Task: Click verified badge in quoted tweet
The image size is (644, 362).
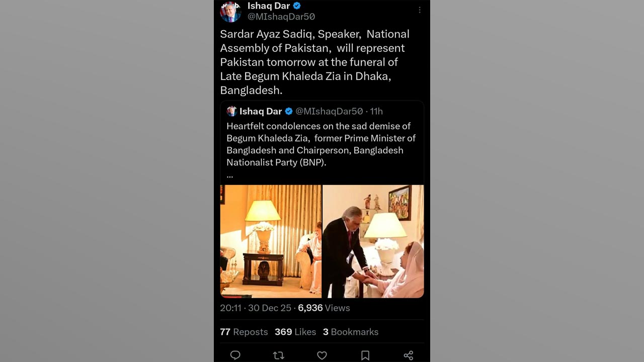Action: [289, 111]
